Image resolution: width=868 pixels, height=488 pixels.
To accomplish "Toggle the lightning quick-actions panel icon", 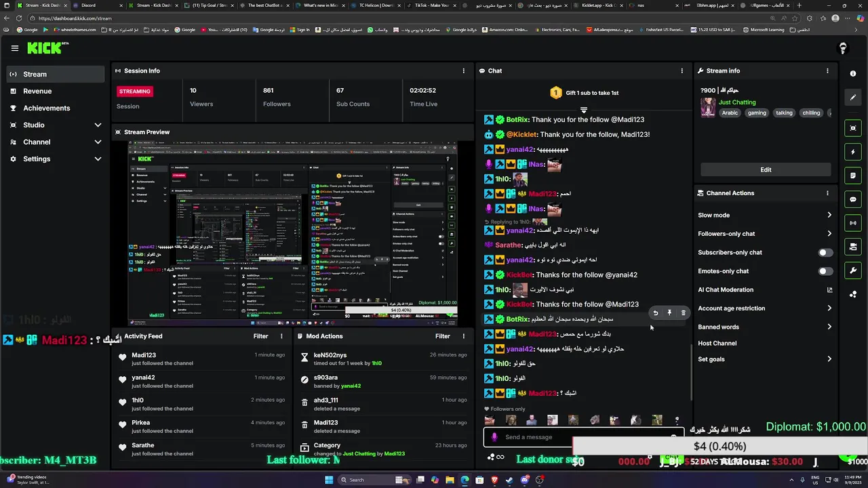I will [853, 152].
